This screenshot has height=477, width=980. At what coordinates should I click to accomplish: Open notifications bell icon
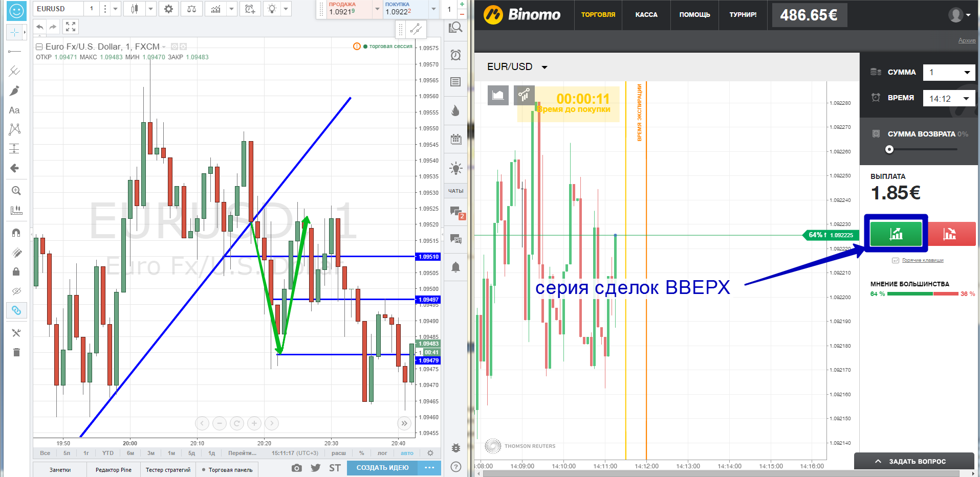click(x=455, y=267)
